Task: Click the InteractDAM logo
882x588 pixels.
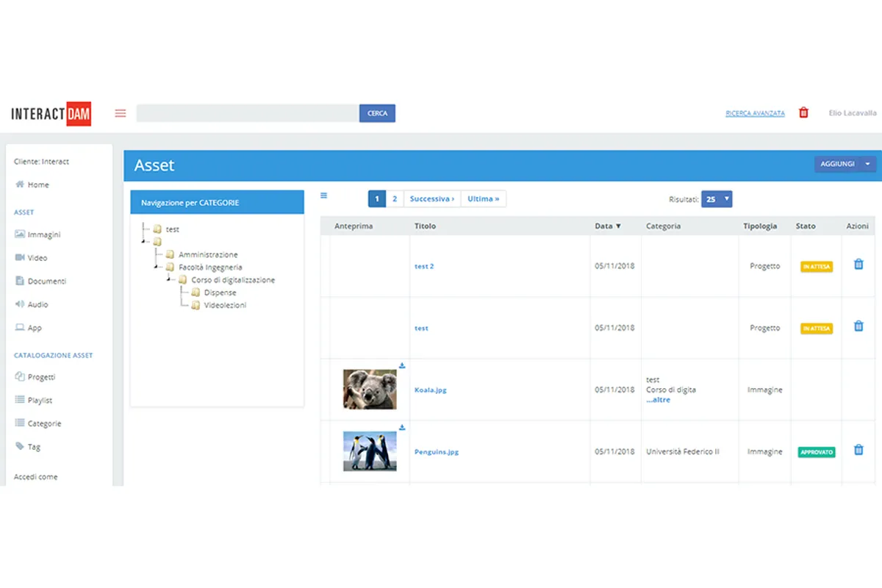Action: [x=51, y=113]
